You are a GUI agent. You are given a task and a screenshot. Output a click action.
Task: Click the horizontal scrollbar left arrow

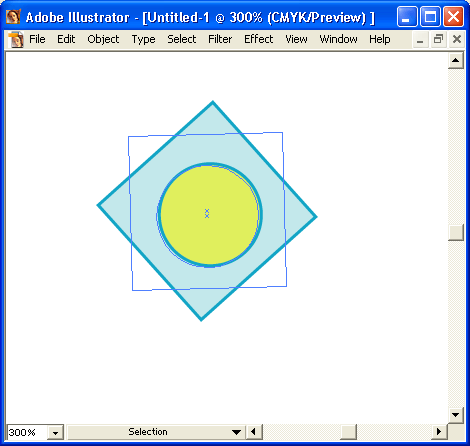(x=254, y=432)
